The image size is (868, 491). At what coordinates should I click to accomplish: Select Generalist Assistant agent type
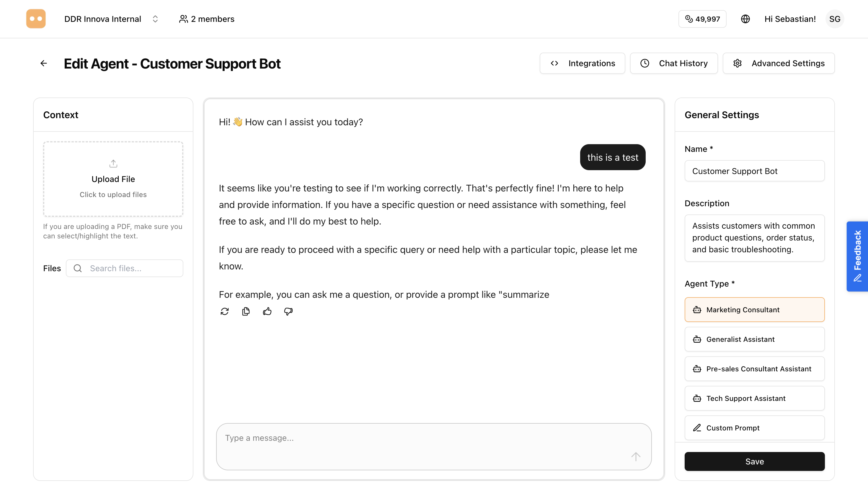click(754, 339)
